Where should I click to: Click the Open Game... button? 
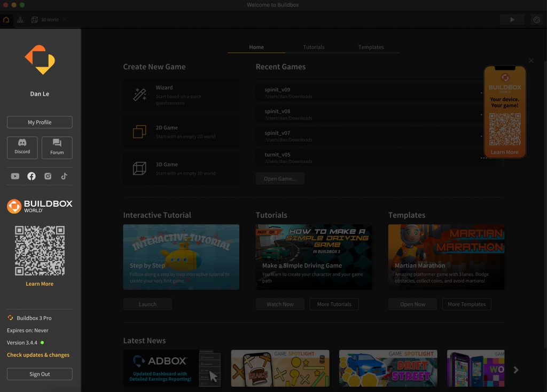point(280,179)
